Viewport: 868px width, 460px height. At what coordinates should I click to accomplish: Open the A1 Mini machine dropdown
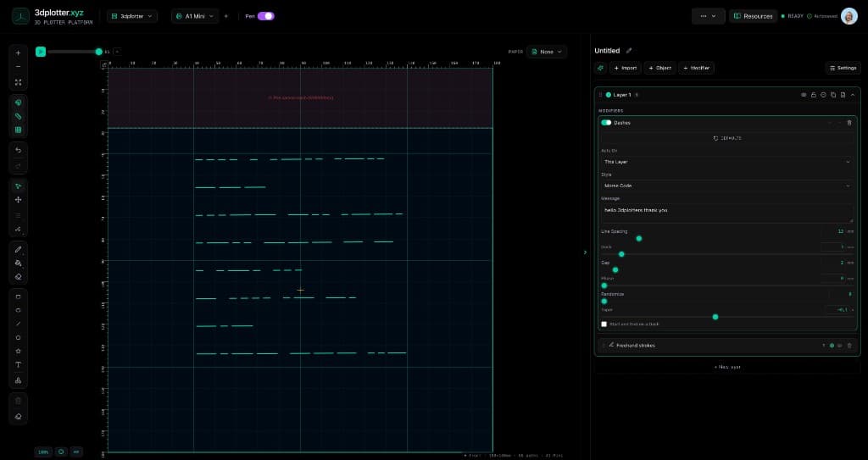coord(195,16)
